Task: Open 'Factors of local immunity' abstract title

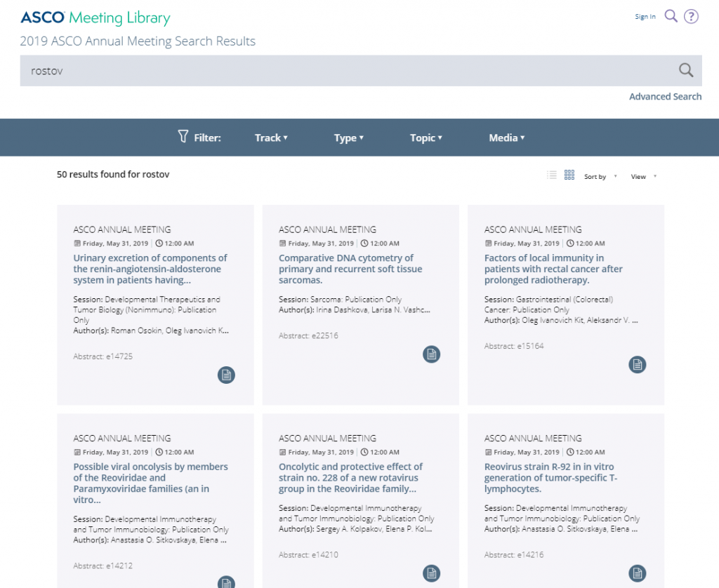Action: click(553, 269)
